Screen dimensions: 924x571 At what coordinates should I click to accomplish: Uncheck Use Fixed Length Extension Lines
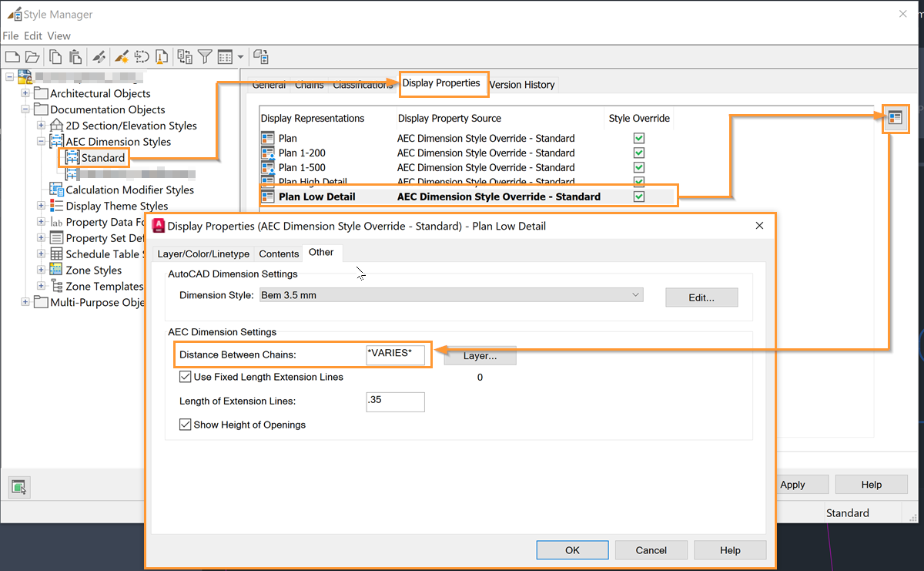tap(185, 377)
